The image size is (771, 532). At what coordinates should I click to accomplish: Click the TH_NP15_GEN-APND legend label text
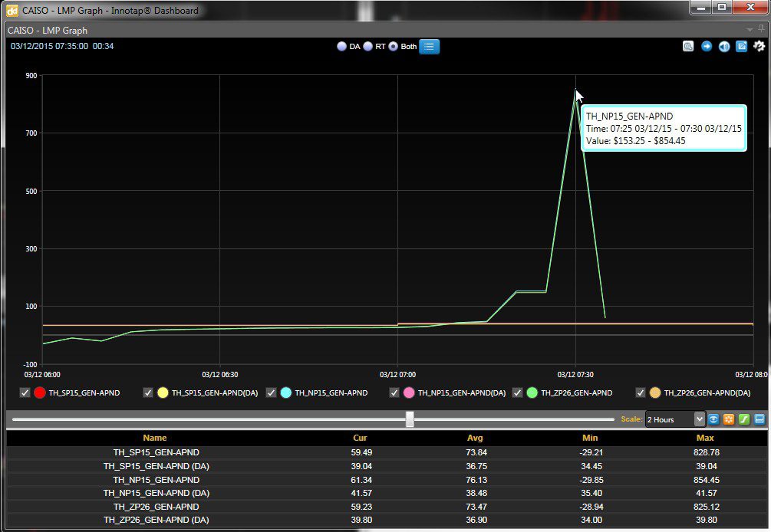pos(331,393)
